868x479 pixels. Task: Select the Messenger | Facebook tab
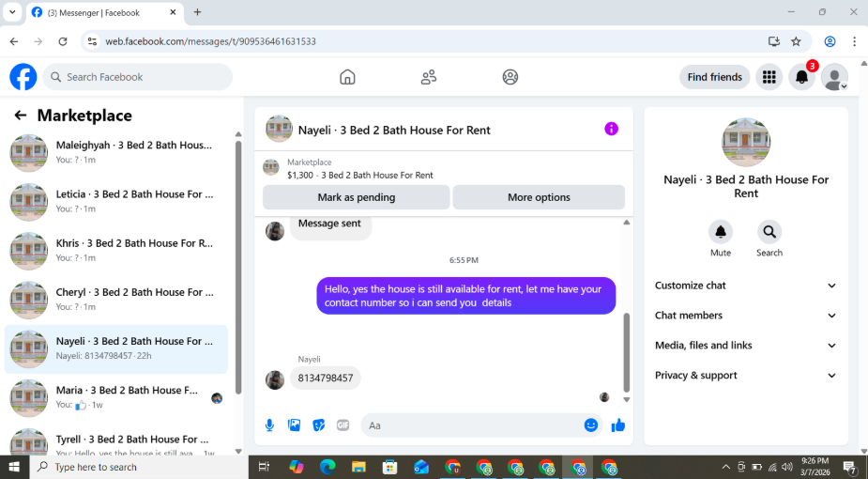coord(105,12)
